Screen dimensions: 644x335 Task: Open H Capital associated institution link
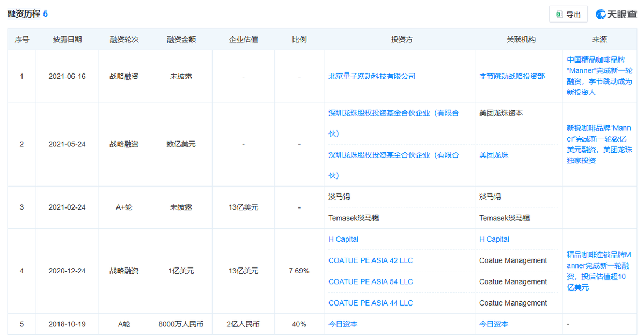click(x=494, y=239)
